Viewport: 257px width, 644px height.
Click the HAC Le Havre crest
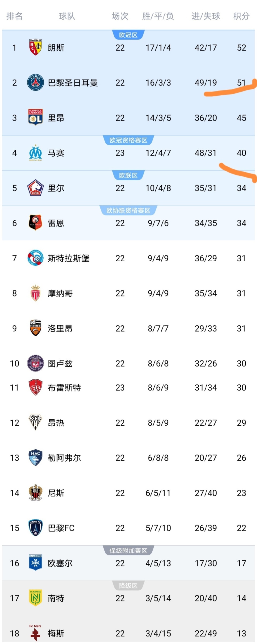pos(35,458)
